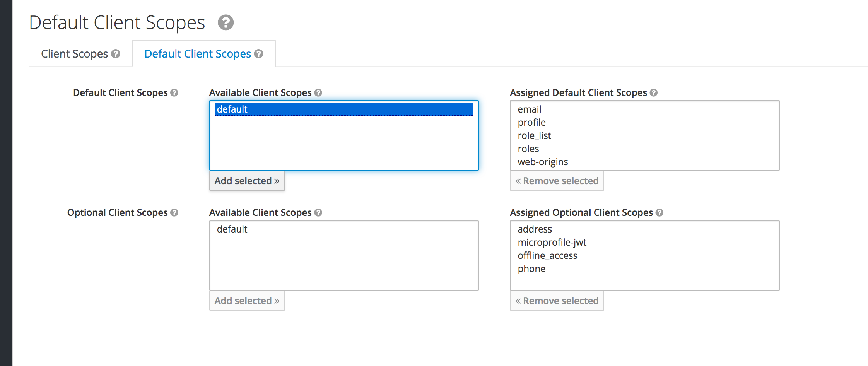The image size is (868, 366).
Task: Select role_list from the assigned default scopes
Action: point(534,135)
